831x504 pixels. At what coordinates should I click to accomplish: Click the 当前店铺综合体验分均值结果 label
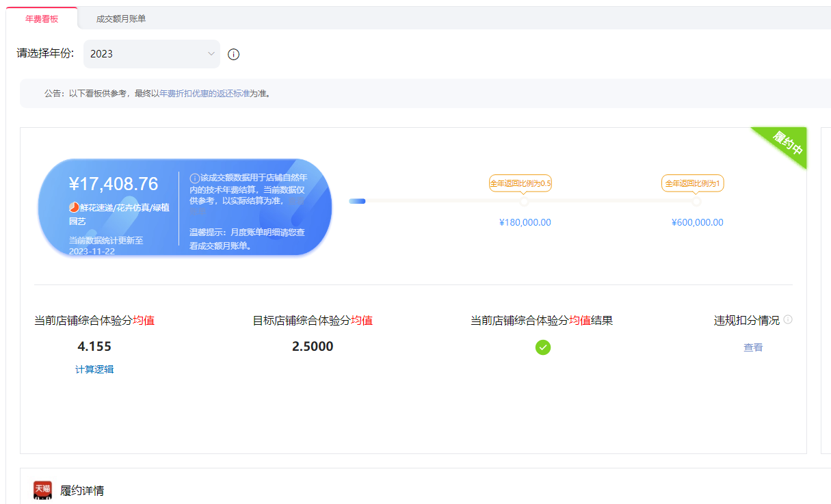pos(542,320)
